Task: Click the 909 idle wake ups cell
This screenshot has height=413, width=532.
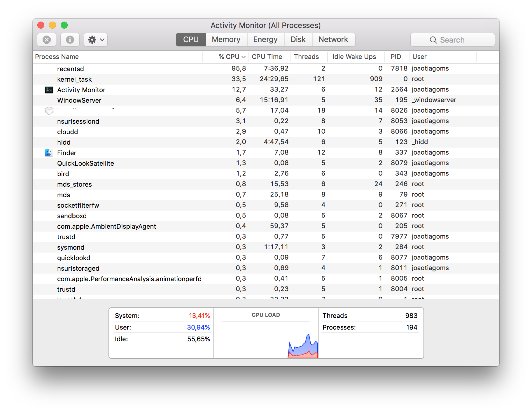Action: point(376,79)
